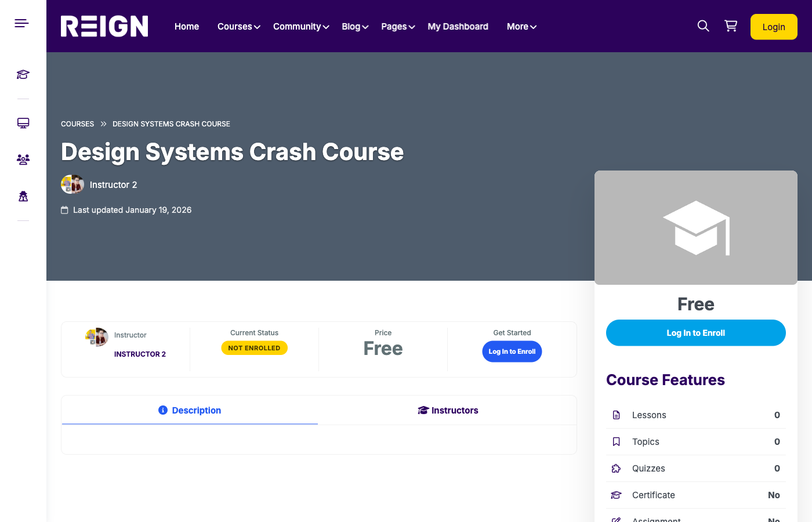Select the graduation cap icon in left sidebar
Image resolution: width=812 pixels, height=522 pixels.
(x=23, y=74)
